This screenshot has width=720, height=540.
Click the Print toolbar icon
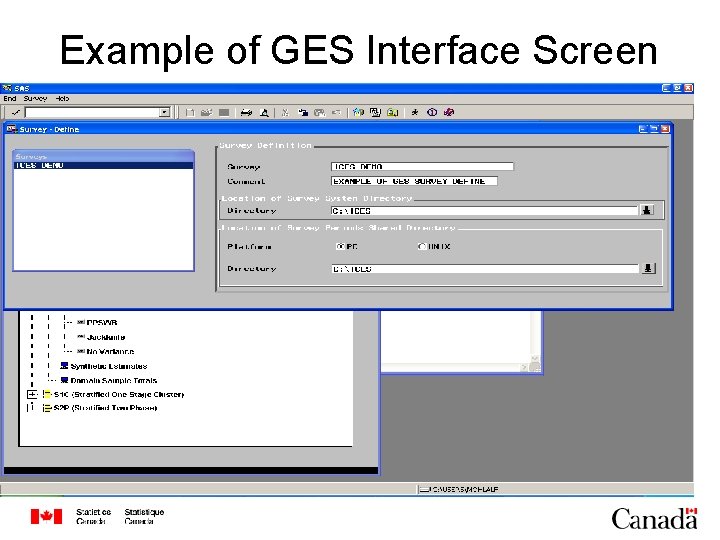coord(247,112)
